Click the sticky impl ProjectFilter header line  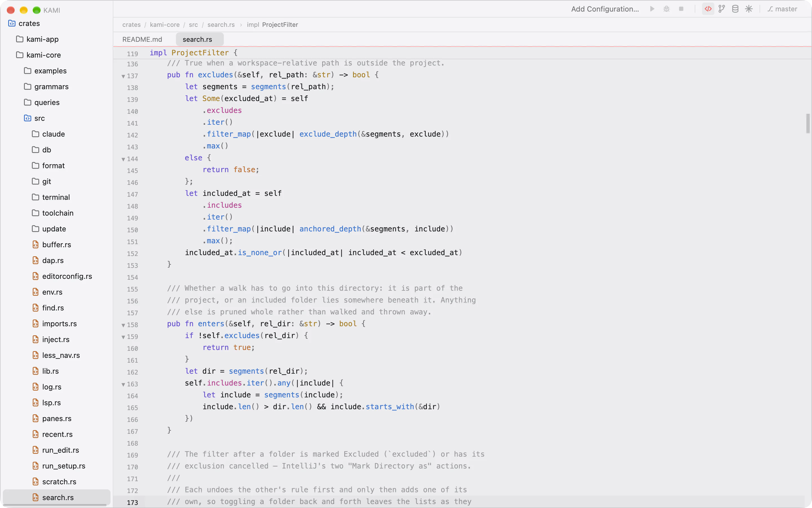pyautogui.click(x=462, y=53)
